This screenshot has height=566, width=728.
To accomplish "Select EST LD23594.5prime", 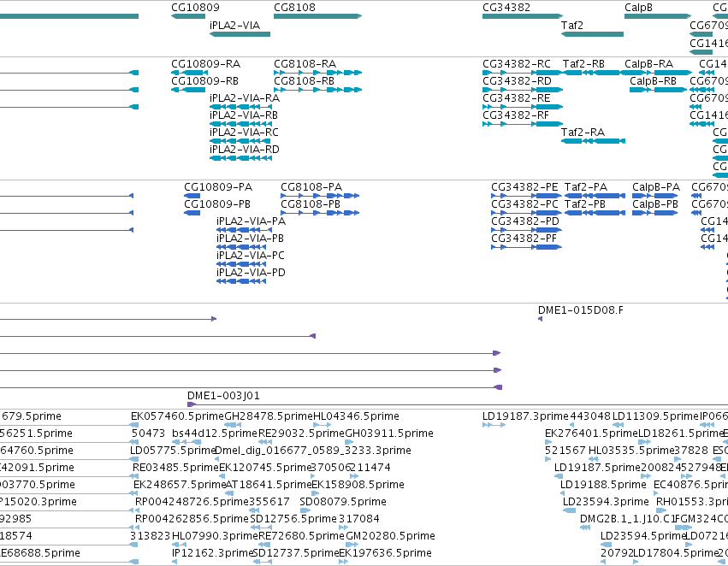I will click(x=643, y=536).
